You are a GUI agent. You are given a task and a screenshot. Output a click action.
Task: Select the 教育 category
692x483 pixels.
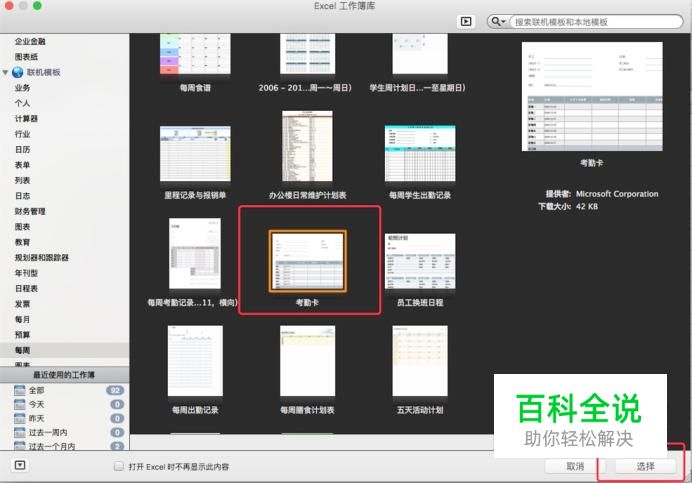click(x=23, y=242)
